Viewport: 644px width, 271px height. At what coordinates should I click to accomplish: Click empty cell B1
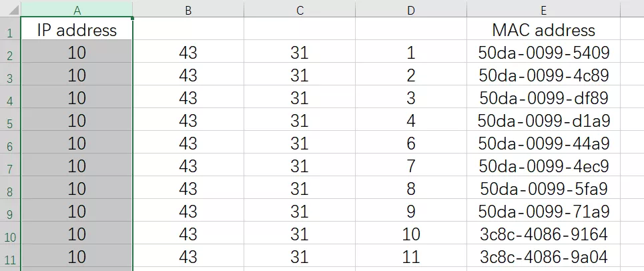[x=188, y=30]
